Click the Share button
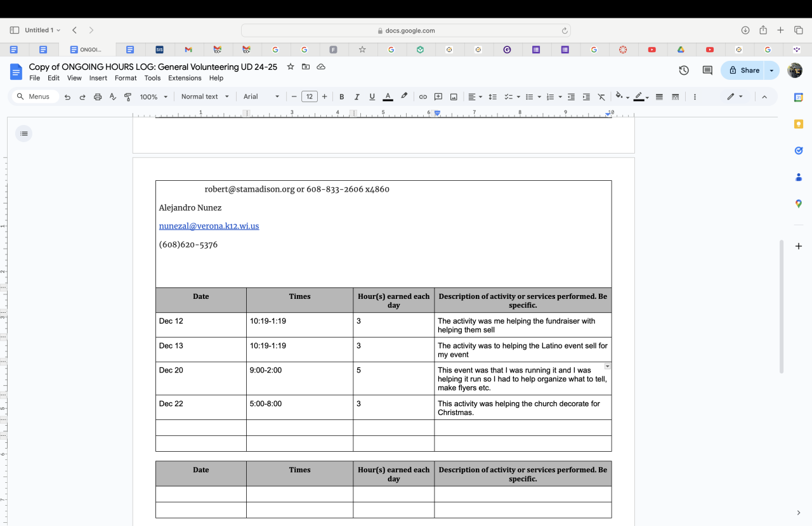Screen dimensions: 812x526 point(743,70)
